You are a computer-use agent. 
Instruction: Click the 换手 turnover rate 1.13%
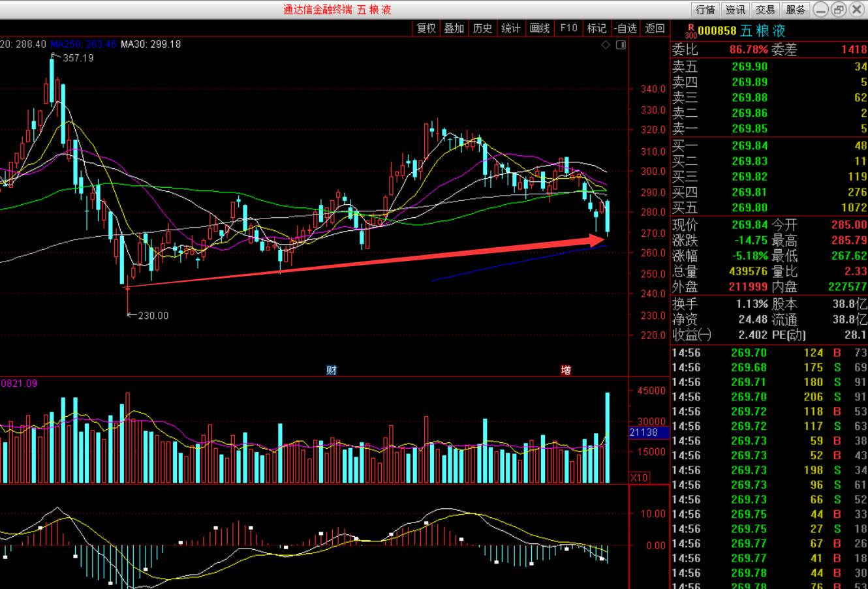752,304
